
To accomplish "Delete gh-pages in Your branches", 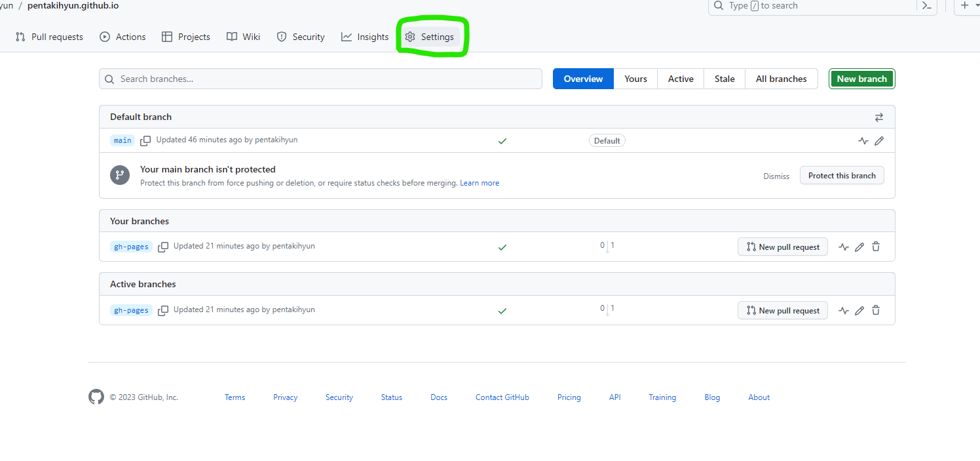I will pyautogui.click(x=876, y=247).
